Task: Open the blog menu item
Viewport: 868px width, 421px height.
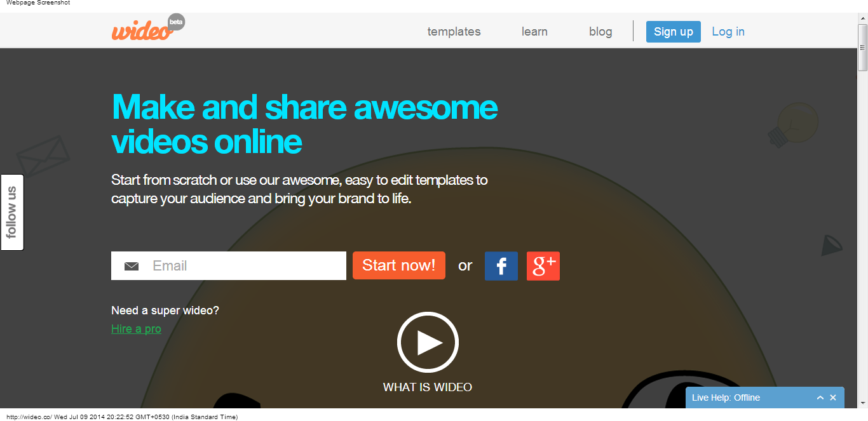Action: [600, 32]
